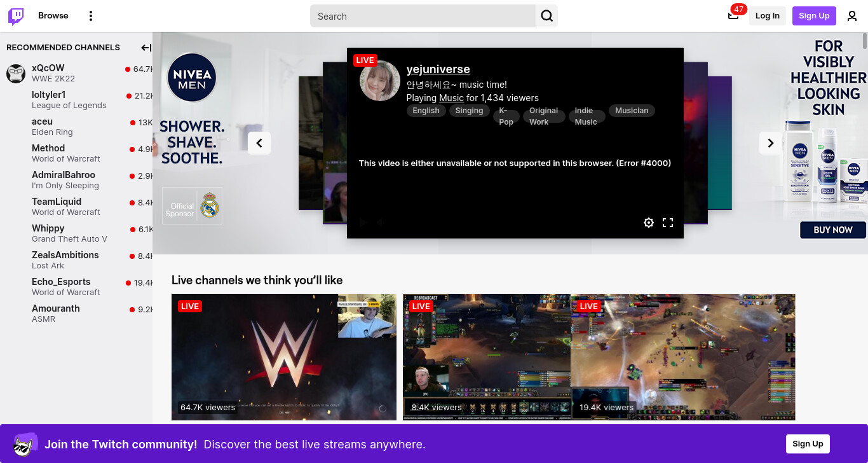Select the Singing tag

(470, 111)
